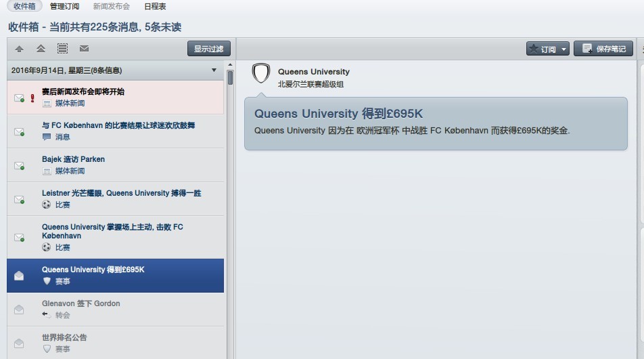Image resolution: width=644 pixels, height=359 pixels.
Task: Click the list view icon in toolbar
Action: [x=62, y=49]
